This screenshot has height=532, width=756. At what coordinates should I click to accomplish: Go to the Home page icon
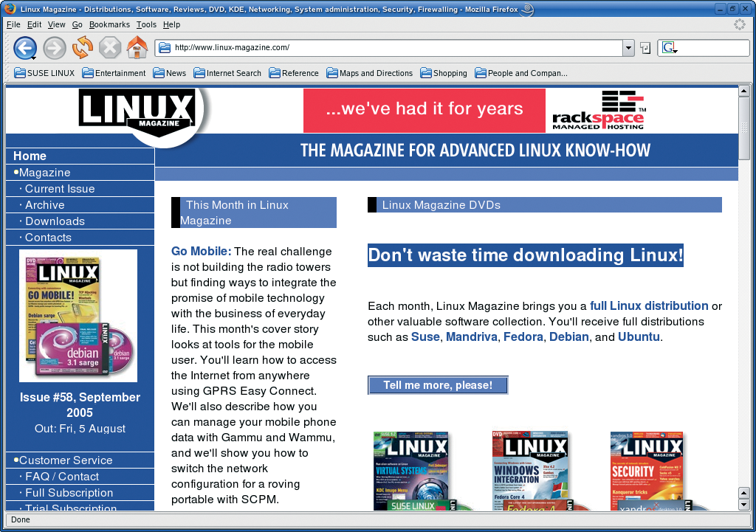click(137, 47)
